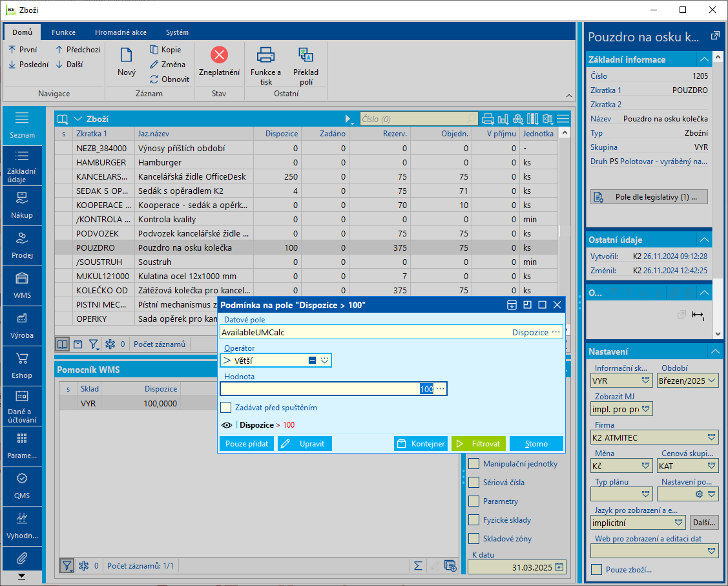Open the Operátor dropdown
728x586 pixels.
coord(325,361)
